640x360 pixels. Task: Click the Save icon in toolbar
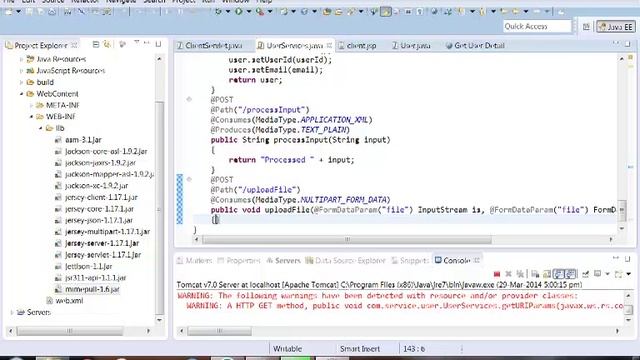tap(30, 12)
